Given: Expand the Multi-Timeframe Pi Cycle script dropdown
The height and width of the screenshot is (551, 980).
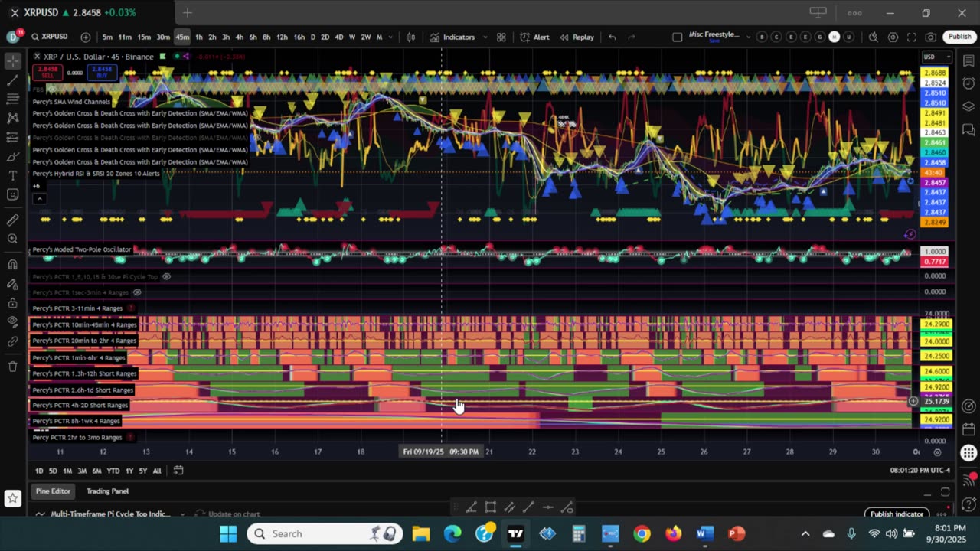Looking at the screenshot, I should pos(182,514).
